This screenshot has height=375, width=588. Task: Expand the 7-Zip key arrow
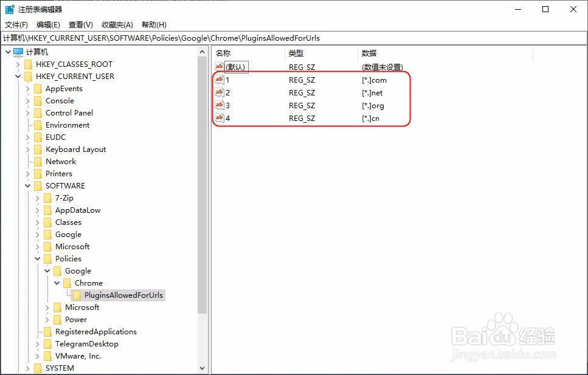(x=37, y=198)
